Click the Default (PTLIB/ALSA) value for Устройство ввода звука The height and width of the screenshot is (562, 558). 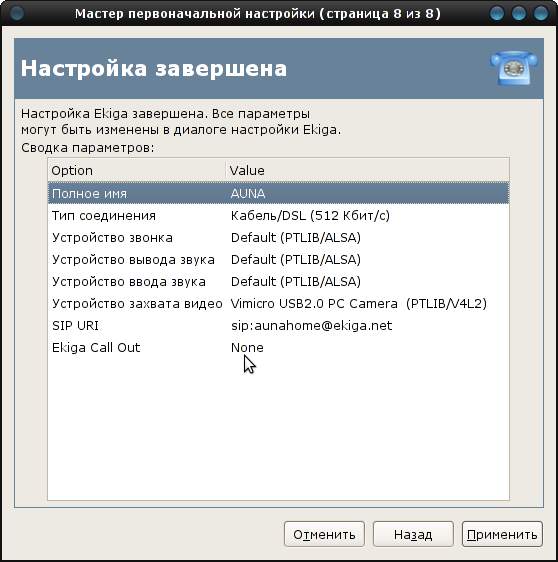pos(296,282)
